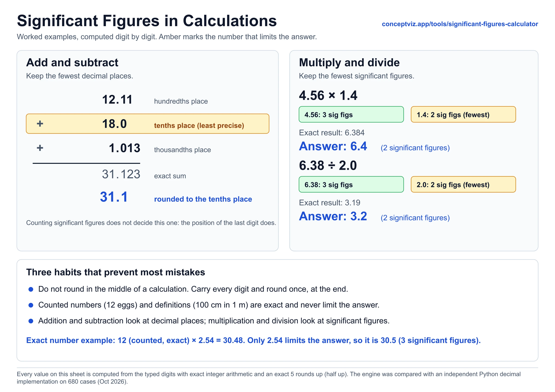Screen dimensions: 555x392
Task: Click the 'Exact number example' blue sentence
Action: [x=253, y=340]
